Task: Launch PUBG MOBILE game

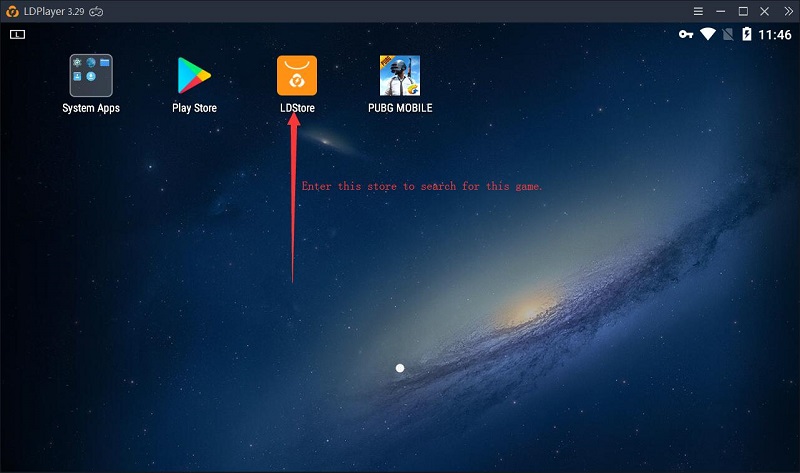Action: point(400,76)
